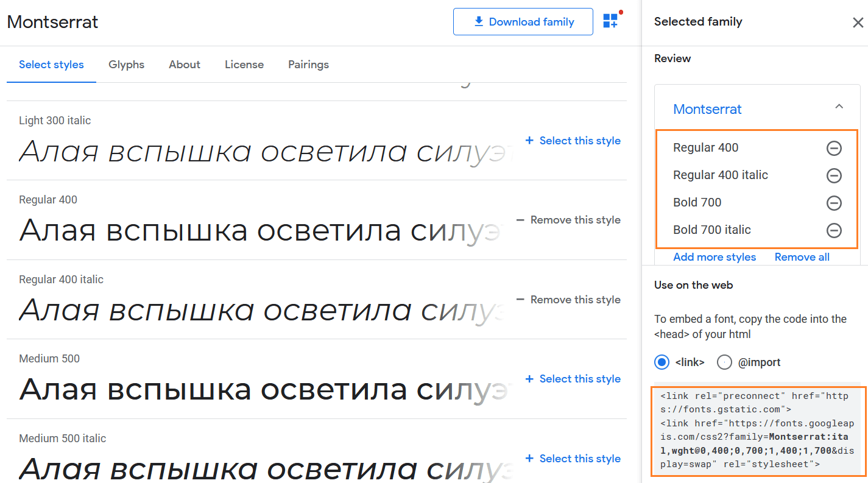
Task: Click minus icon beside Bold 700
Action: 833,203
